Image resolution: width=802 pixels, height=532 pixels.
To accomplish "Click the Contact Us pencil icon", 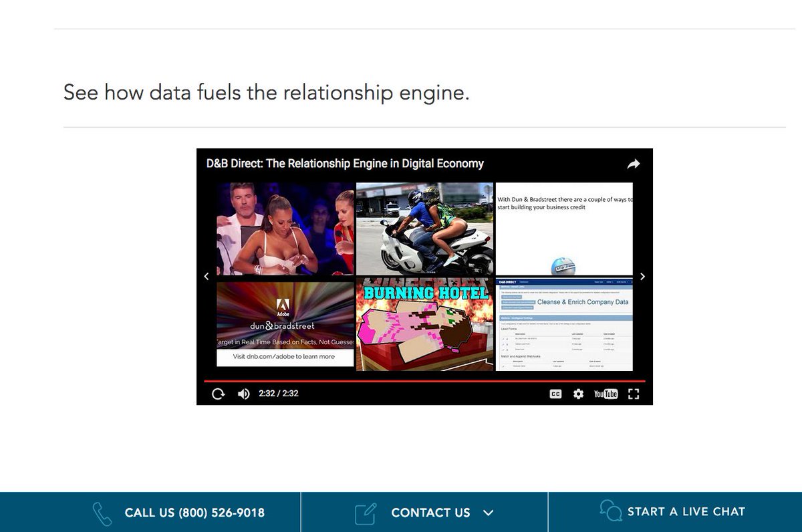I will coord(366,513).
